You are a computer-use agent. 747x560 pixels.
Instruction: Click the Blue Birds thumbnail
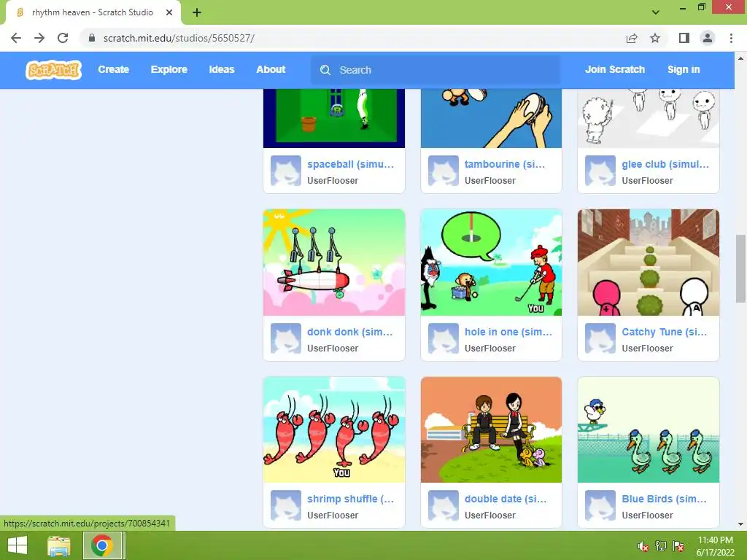tap(649, 429)
